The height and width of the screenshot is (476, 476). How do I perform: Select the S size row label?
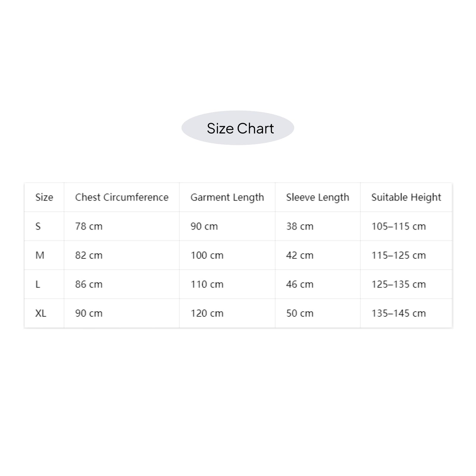(44, 226)
